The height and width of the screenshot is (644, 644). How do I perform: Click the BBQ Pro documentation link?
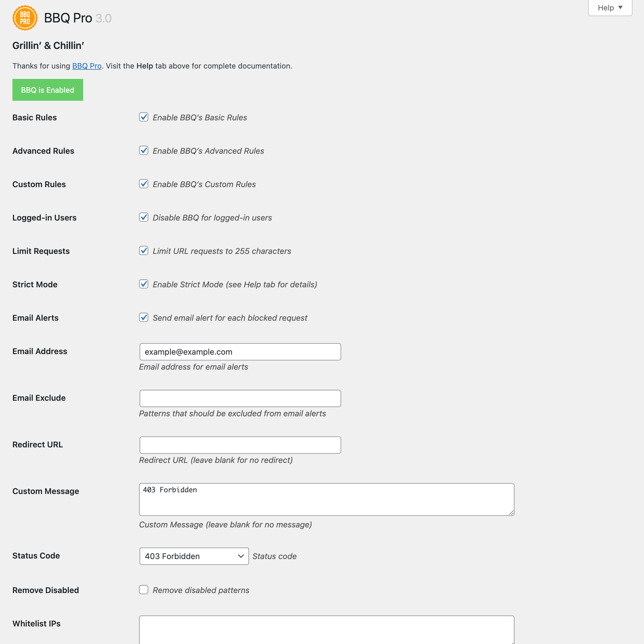[x=87, y=66]
